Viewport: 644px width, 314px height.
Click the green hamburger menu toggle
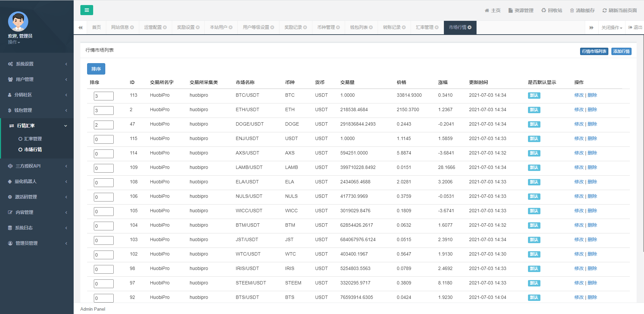point(86,10)
